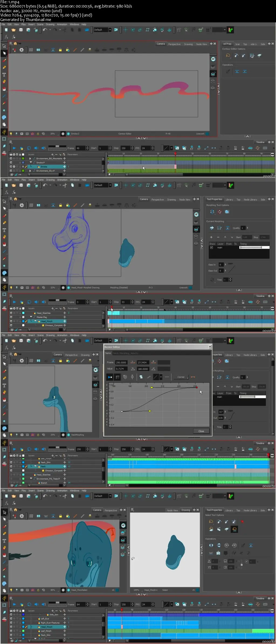Flip horizontally using the first Select Tool Operations icon
Image resolution: width=276 pixels, height=644 pixels.
point(211,545)
